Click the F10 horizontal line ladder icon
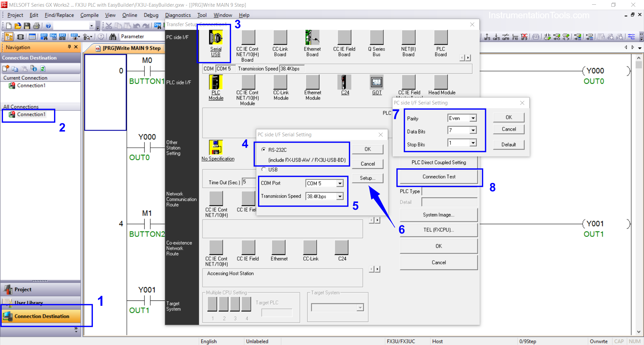The height and width of the screenshot is (345, 644). [515, 37]
